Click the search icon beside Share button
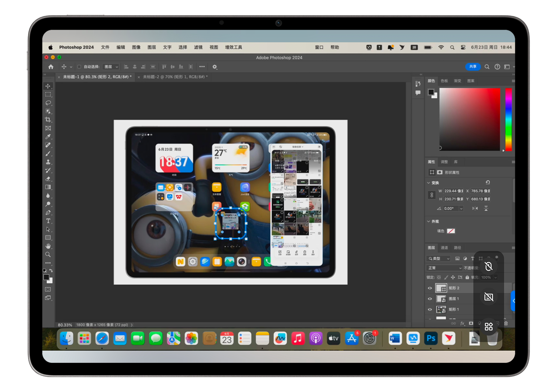The width and height of the screenshot is (558, 392). (x=487, y=67)
